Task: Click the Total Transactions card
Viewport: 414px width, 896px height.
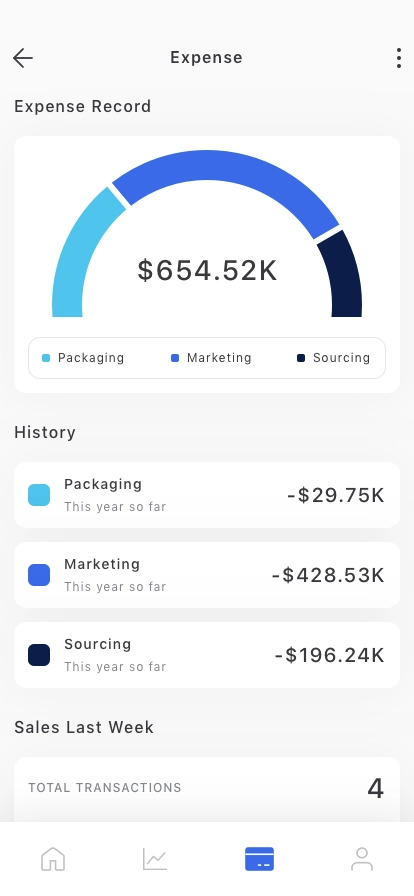Action: (x=207, y=789)
